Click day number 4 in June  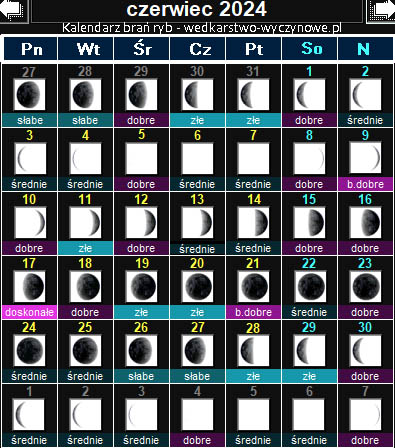[86, 135]
